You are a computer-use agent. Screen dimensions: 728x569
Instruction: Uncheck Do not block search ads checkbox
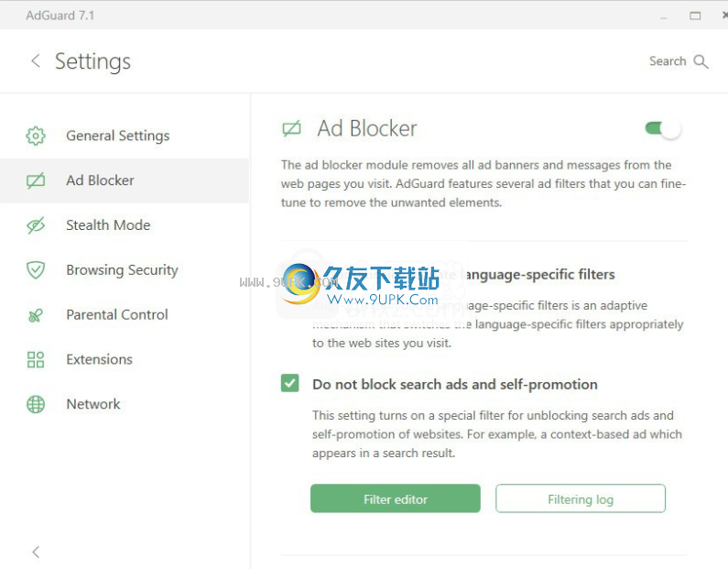[290, 384]
